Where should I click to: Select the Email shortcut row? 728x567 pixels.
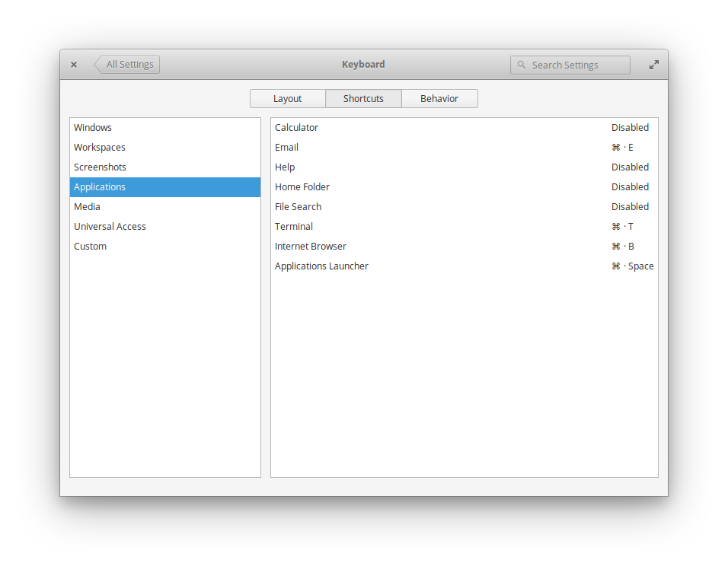[465, 148]
